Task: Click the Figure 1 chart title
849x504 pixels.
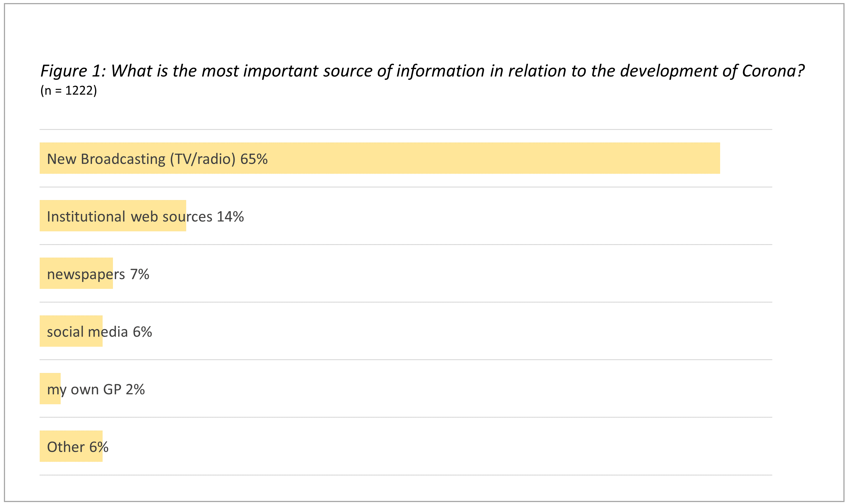Action: point(422,71)
